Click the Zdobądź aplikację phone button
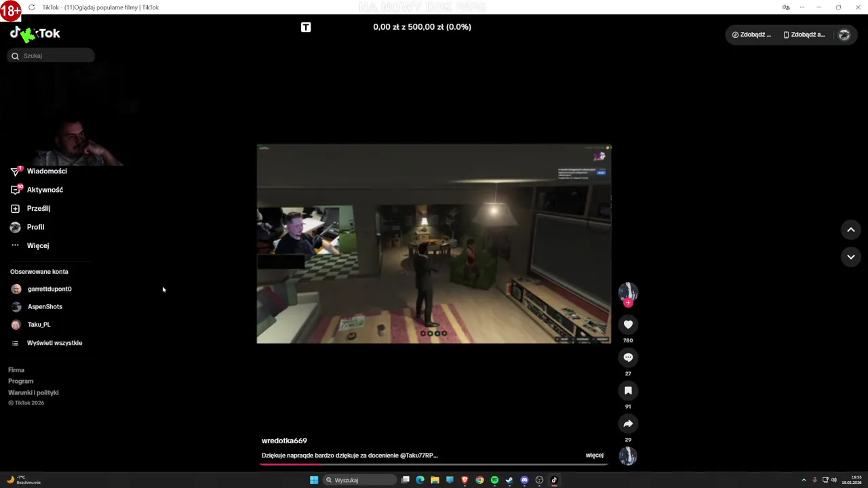868x488 pixels. pyautogui.click(x=804, y=35)
